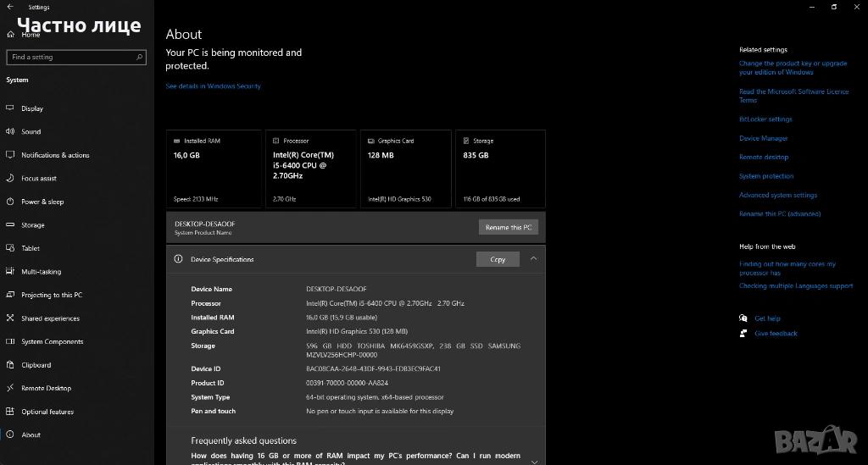
Task: Open Notifications & actions icon in sidebar
Action: coord(10,155)
